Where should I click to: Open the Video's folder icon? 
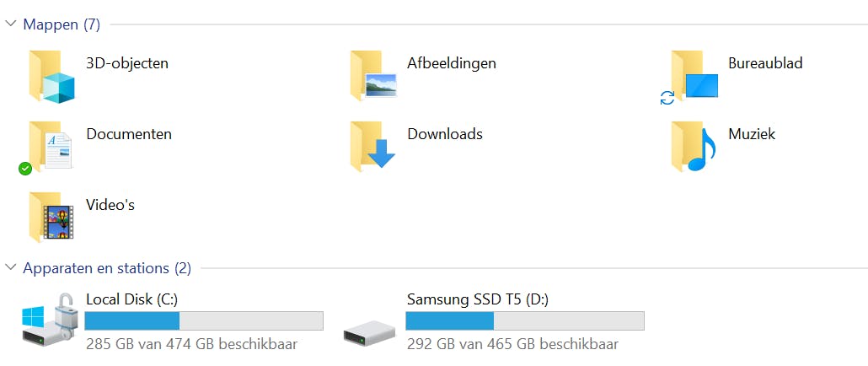coord(51,218)
